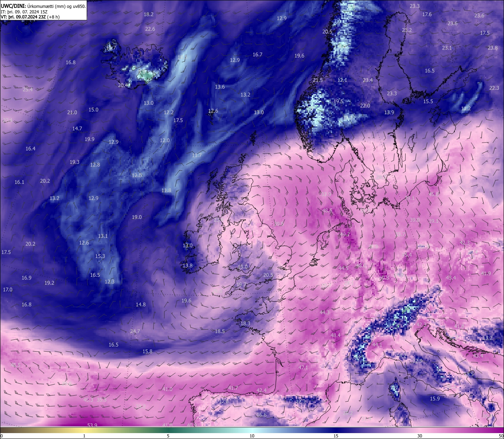Screen dimensions: 504x439
Task: Click the map value '12.8'
Action: tap(95, 165)
